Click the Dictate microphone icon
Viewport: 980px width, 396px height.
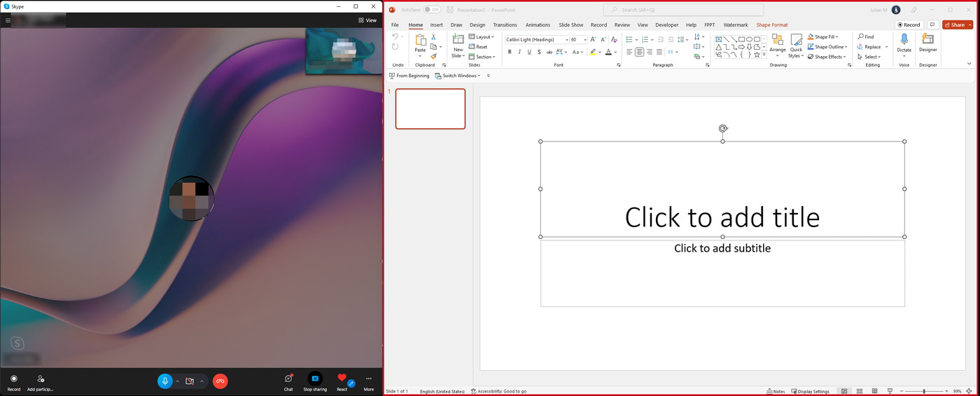(904, 40)
